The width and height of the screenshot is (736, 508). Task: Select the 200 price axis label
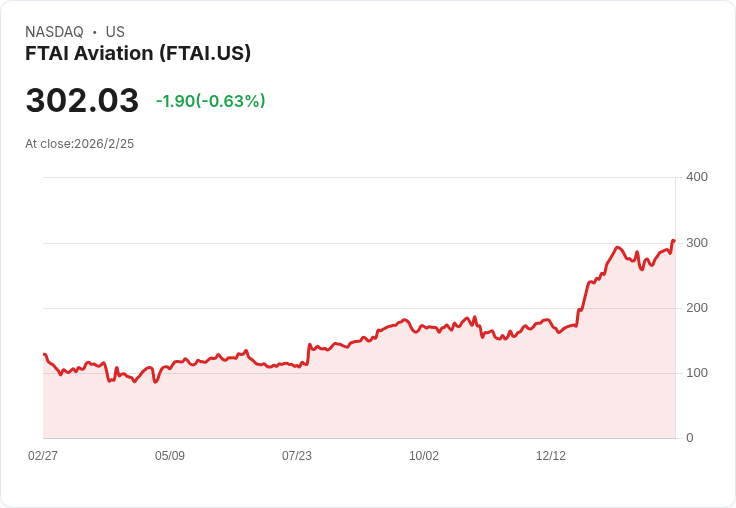[x=697, y=308]
